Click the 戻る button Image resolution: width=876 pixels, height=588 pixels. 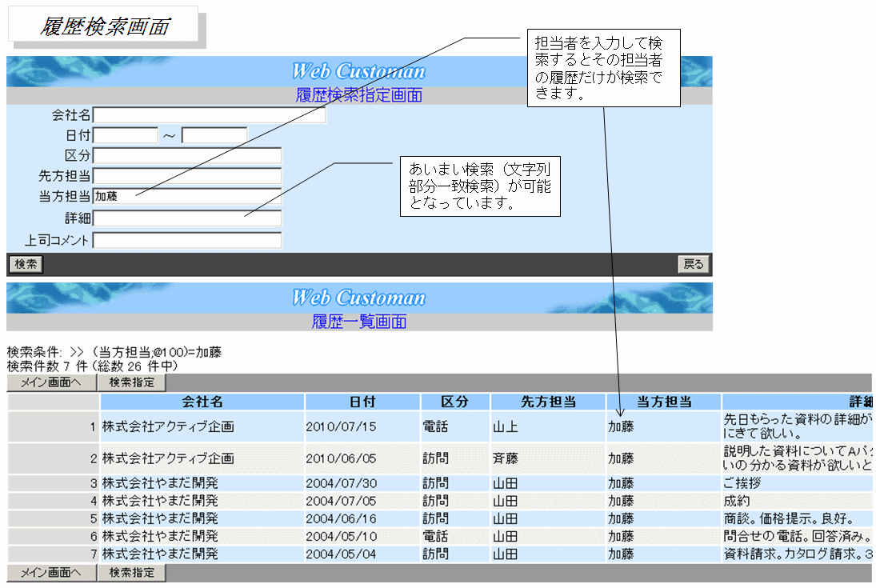[693, 265]
